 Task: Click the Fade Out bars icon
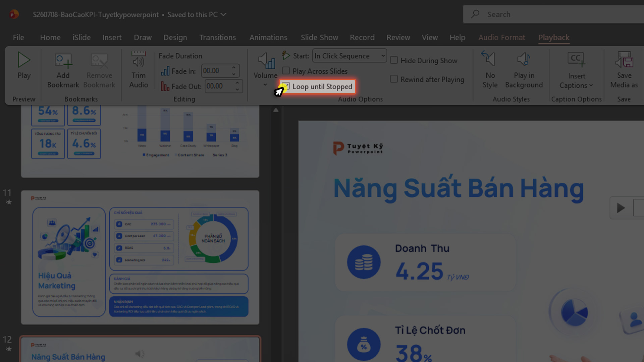165,86
